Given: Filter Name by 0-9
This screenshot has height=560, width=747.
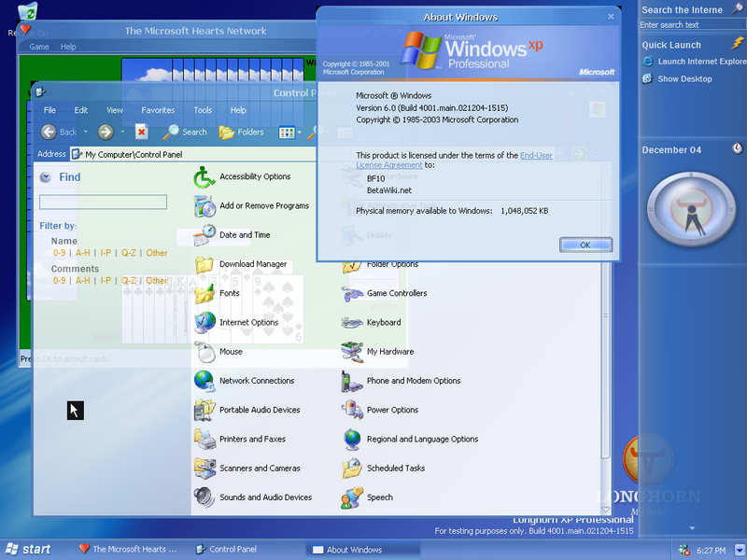Looking at the screenshot, I should pyautogui.click(x=59, y=253).
